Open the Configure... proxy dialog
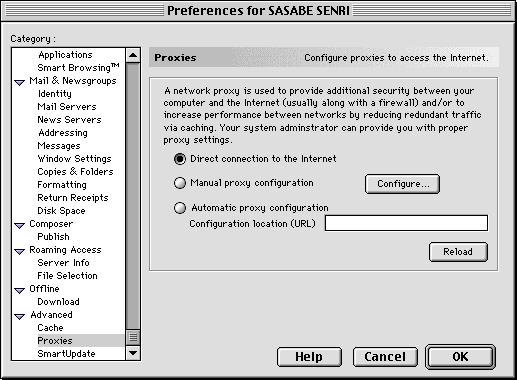This screenshot has height=380, width=517. (x=402, y=184)
